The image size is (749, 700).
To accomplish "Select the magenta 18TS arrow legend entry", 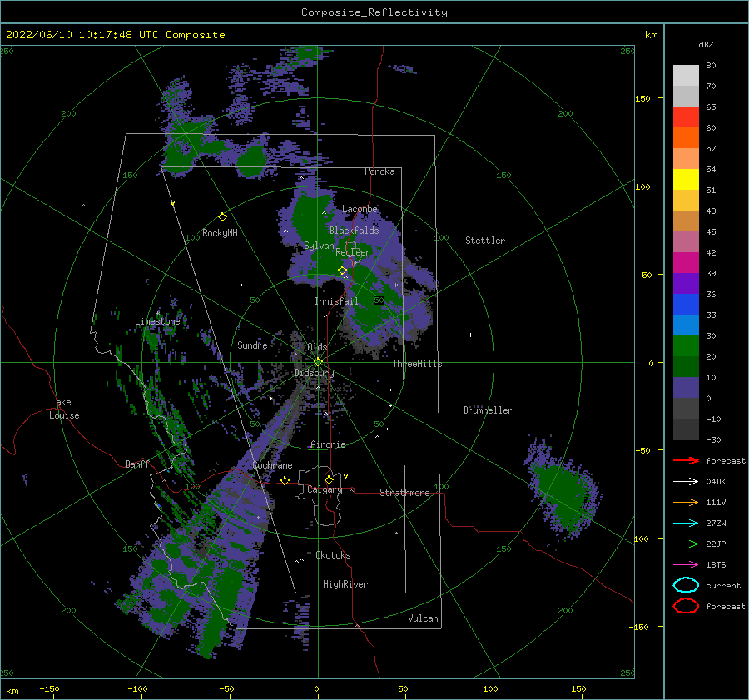I will pyautogui.click(x=686, y=565).
